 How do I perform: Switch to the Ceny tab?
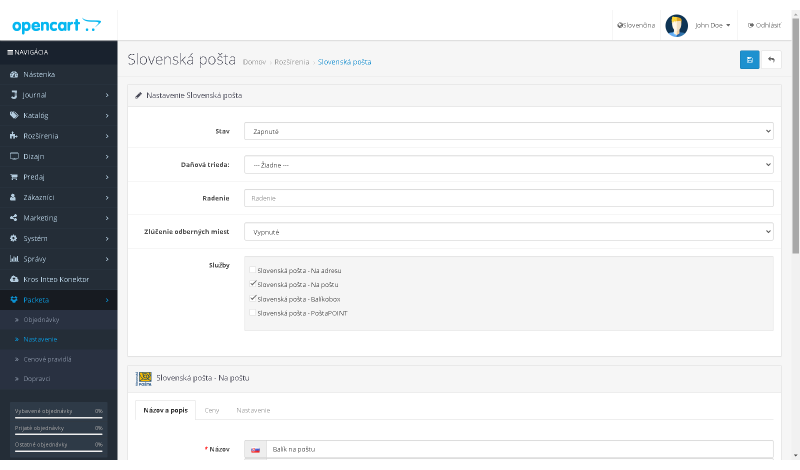coord(212,410)
